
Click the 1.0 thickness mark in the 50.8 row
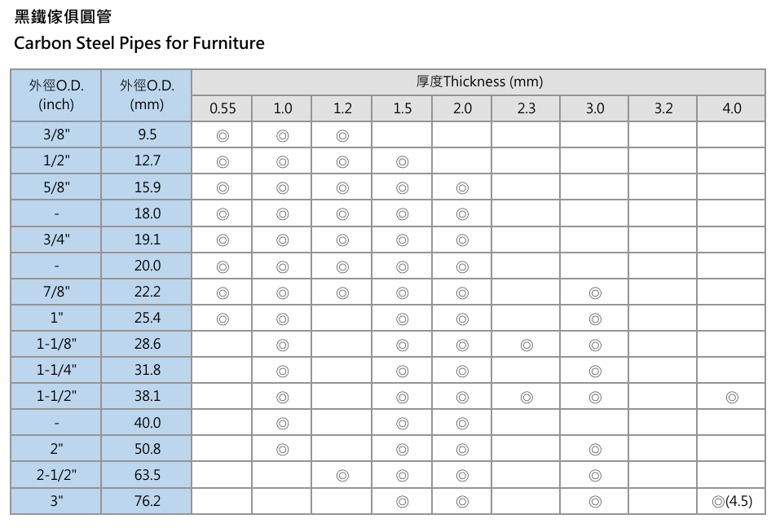[x=282, y=450]
